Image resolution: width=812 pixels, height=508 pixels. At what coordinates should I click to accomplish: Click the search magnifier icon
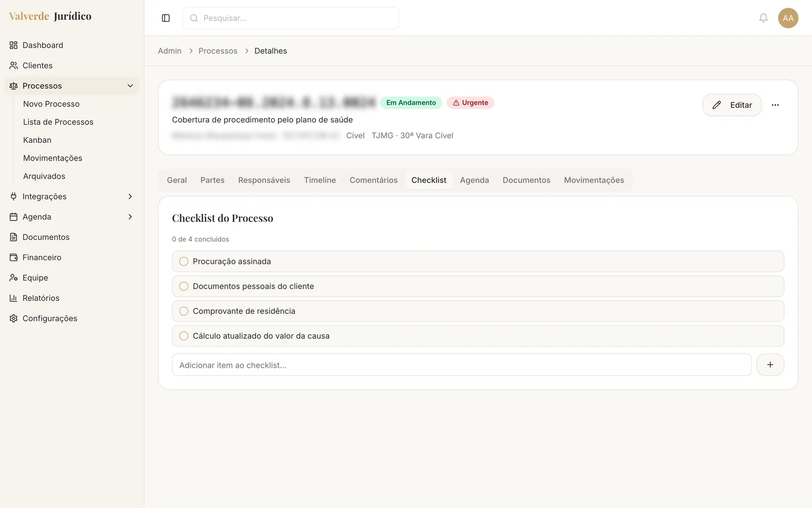(x=194, y=18)
